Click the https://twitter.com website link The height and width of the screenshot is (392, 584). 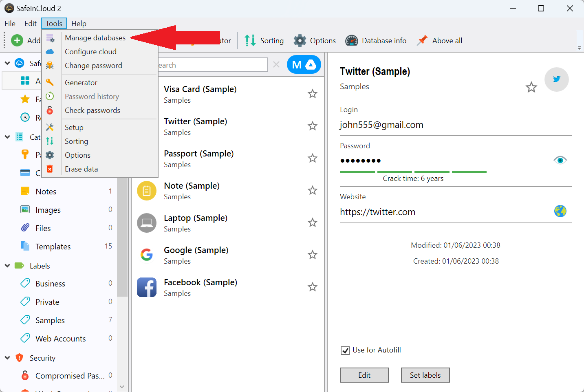[377, 212]
